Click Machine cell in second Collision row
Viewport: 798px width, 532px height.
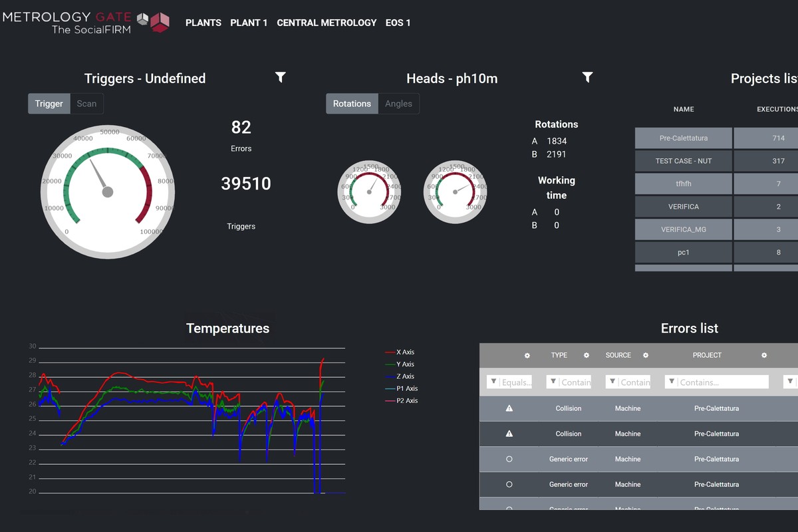(628, 434)
